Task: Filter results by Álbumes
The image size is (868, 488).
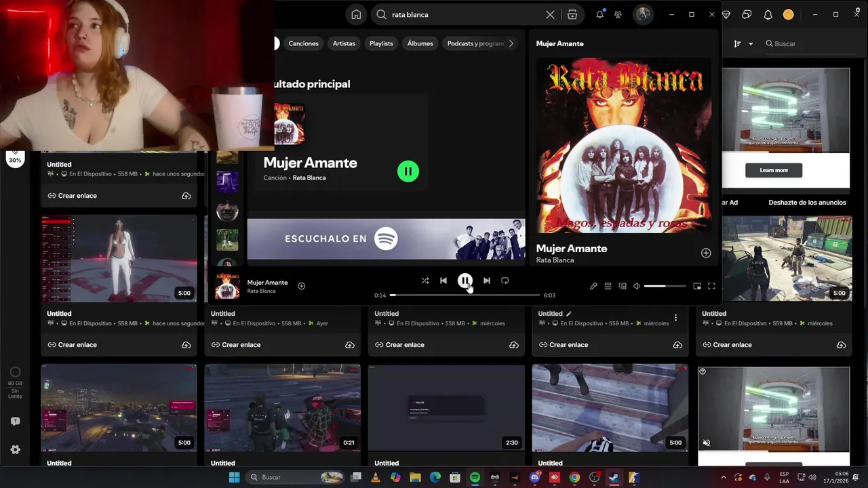Action: pos(420,43)
